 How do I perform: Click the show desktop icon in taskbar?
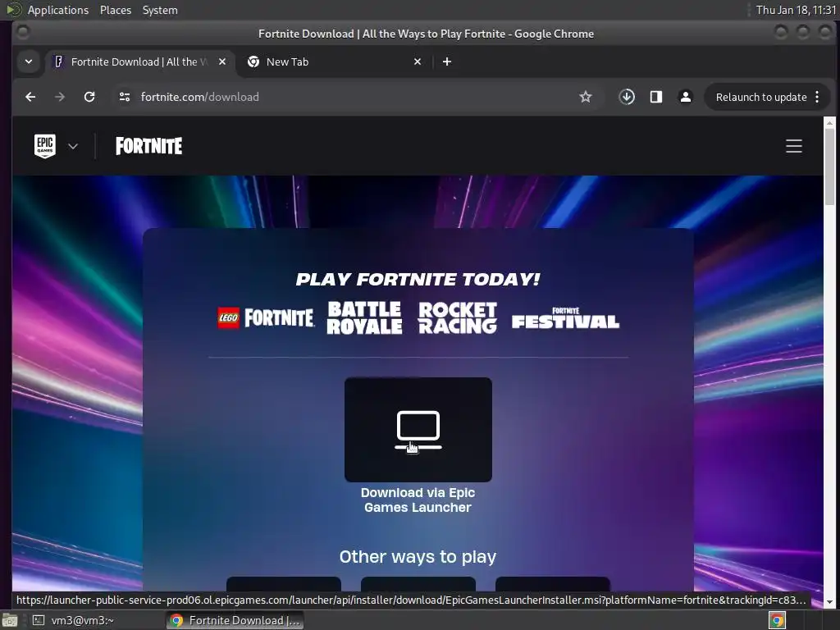coord(10,620)
